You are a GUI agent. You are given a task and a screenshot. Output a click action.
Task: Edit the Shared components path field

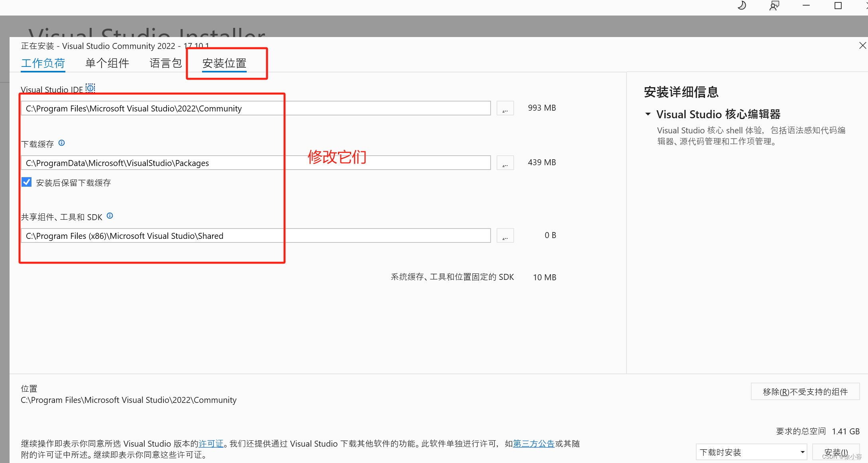[x=256, y=236]
